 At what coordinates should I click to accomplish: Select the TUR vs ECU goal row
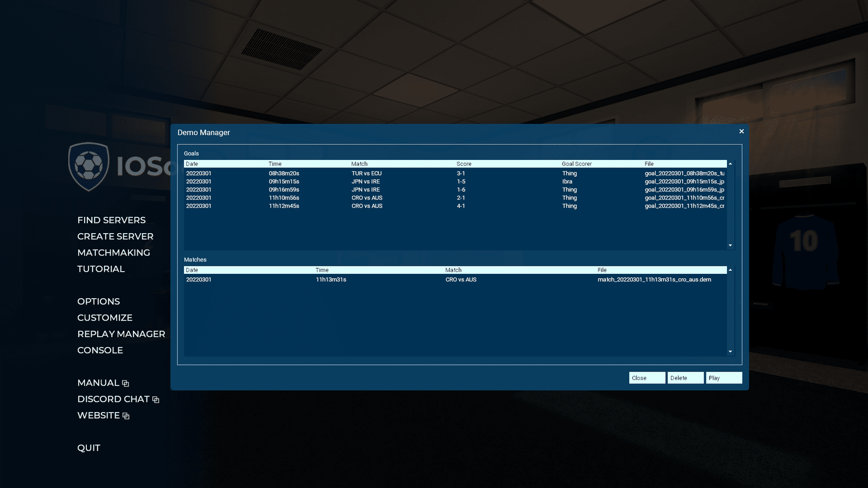455,174
